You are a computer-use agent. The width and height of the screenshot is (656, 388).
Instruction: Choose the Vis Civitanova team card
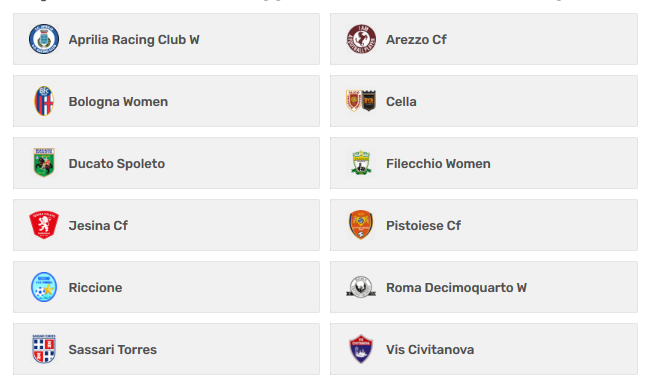(484, 349)
